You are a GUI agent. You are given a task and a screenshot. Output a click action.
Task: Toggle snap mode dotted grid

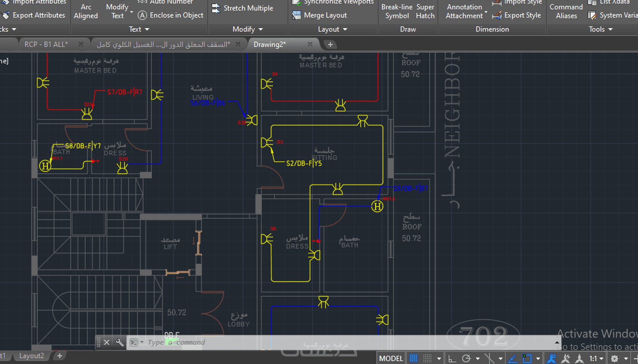[427, 359]
